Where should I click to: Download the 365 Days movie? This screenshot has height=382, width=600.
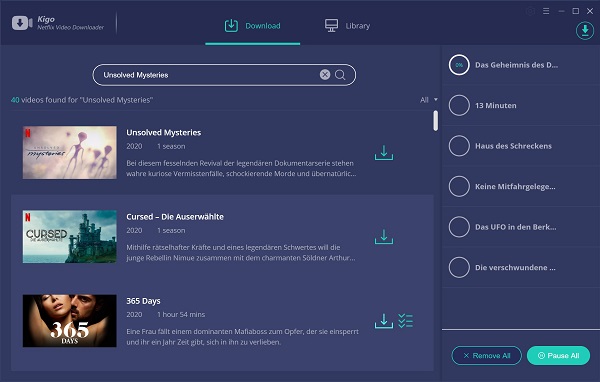pos(384,321)
